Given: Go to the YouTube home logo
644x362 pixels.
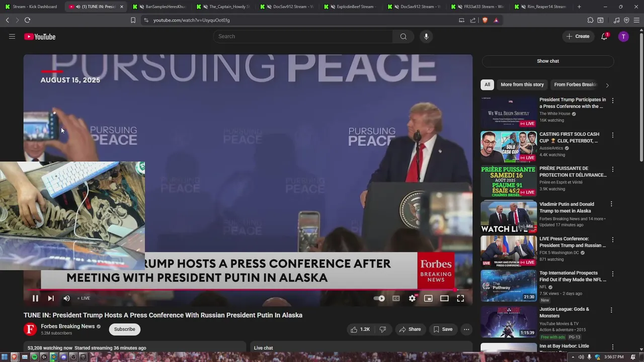Looking at the screenshot, I should coord(40,37).
